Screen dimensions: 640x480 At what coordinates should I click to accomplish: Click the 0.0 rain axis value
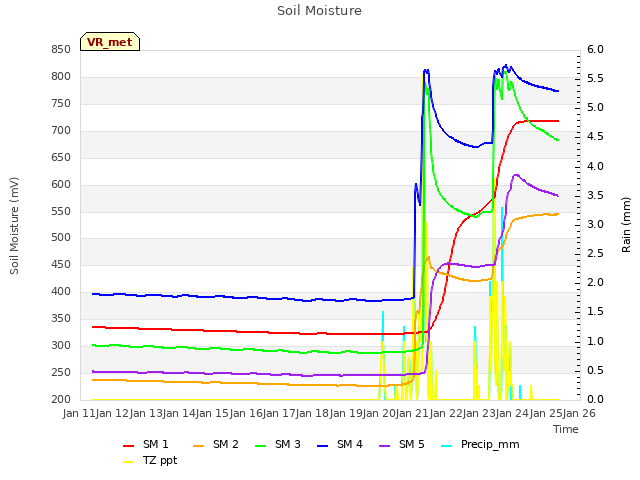(595, 400)
